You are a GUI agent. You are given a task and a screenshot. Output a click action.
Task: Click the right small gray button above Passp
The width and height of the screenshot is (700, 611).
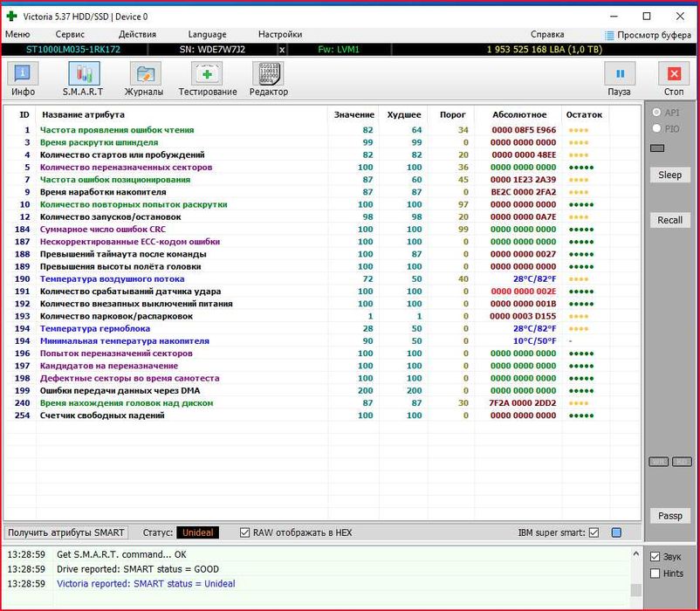click(x=682, y=462)
